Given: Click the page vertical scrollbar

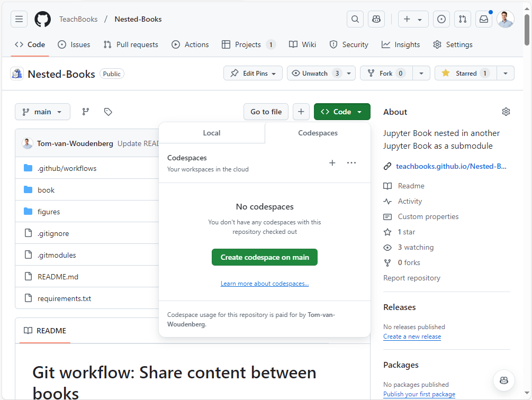Looking at the screenshot, I should (527, 212).
